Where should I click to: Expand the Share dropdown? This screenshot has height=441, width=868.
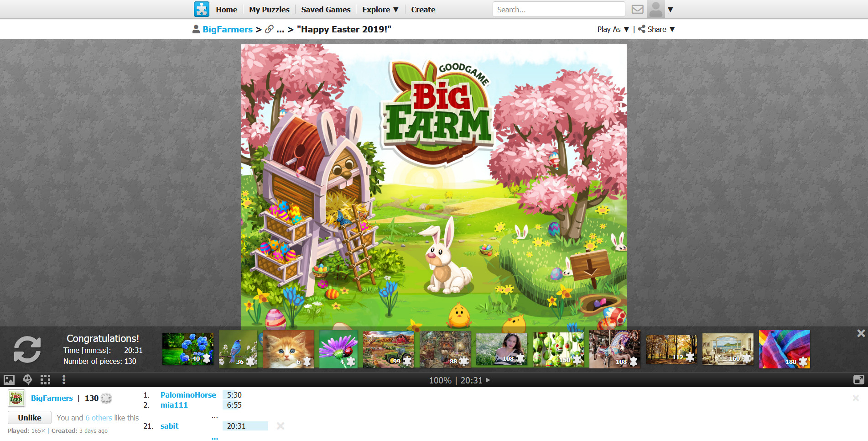(x=656, y=29)
